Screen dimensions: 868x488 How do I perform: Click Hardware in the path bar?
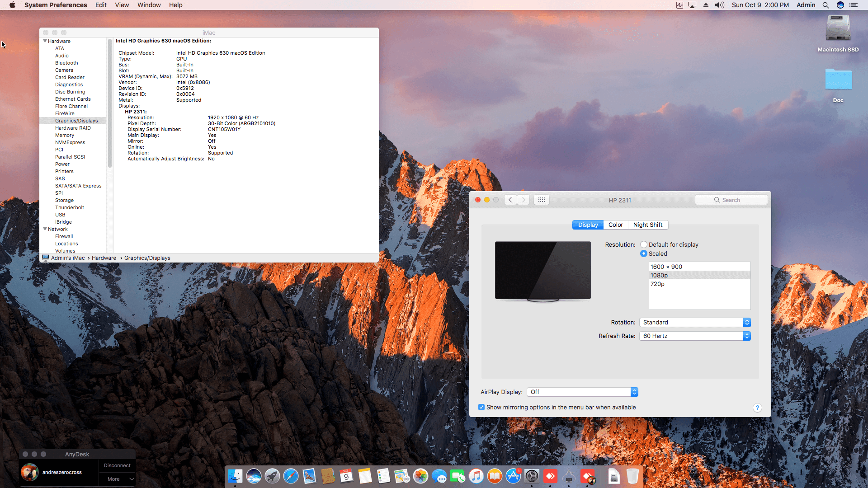pos(104,258)
